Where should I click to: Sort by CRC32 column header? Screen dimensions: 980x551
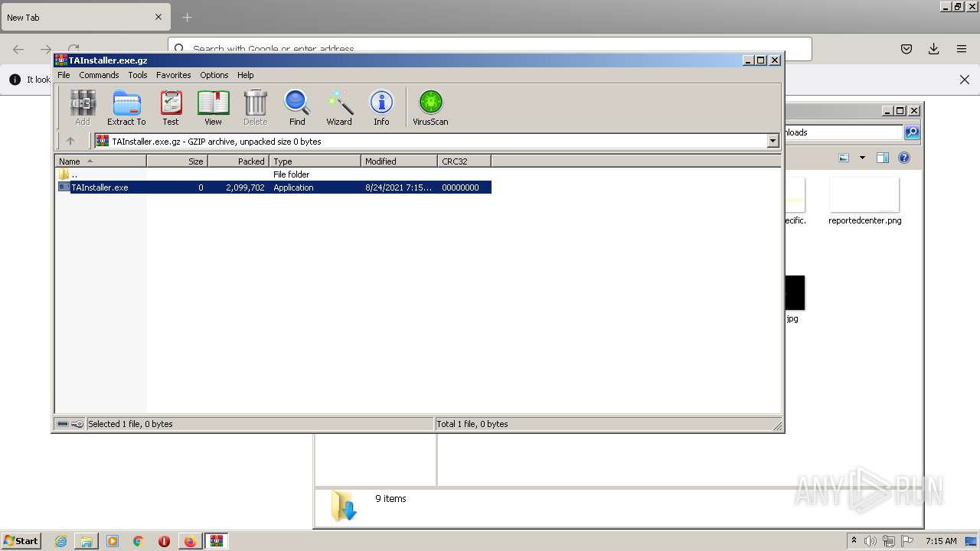point(465,161)
